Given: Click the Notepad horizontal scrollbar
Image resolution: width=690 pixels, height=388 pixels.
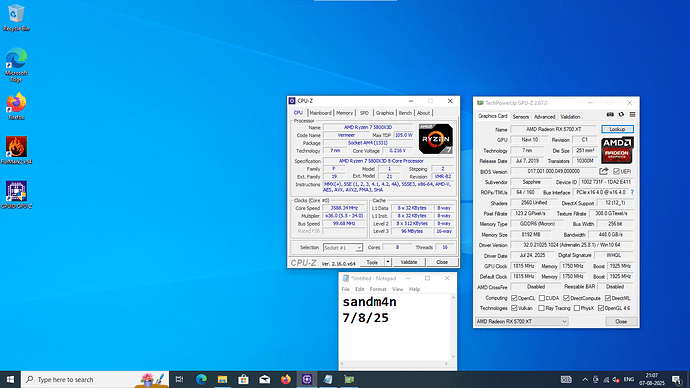Looking at the screenshot, I should (395, 364).
